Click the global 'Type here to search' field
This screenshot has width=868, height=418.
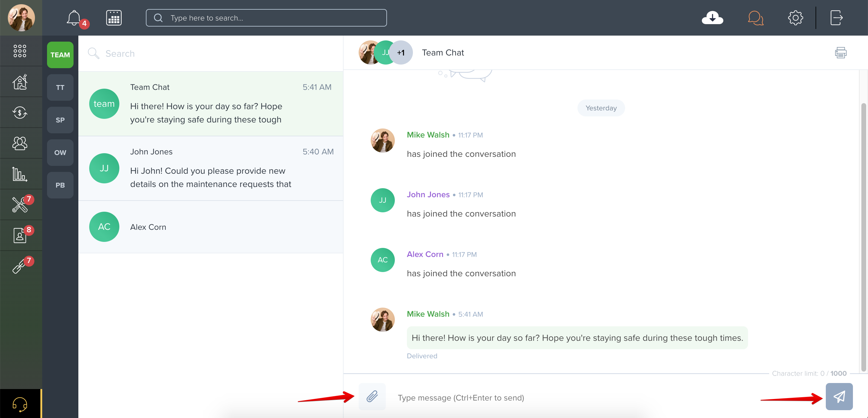(266, 18)
